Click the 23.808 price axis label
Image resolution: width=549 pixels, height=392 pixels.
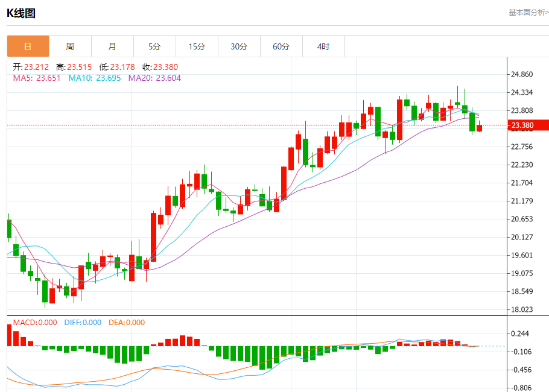pos(522,110)
